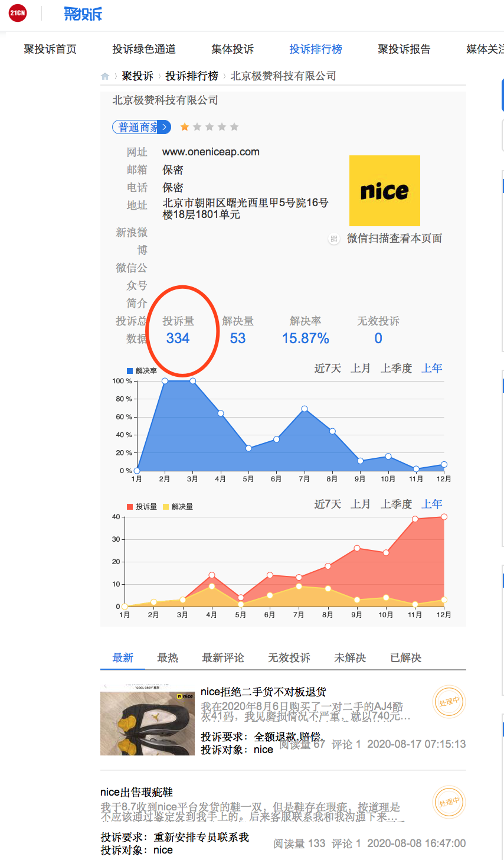
Task: Switch to 最新 tab
Action: coord(123,658)
